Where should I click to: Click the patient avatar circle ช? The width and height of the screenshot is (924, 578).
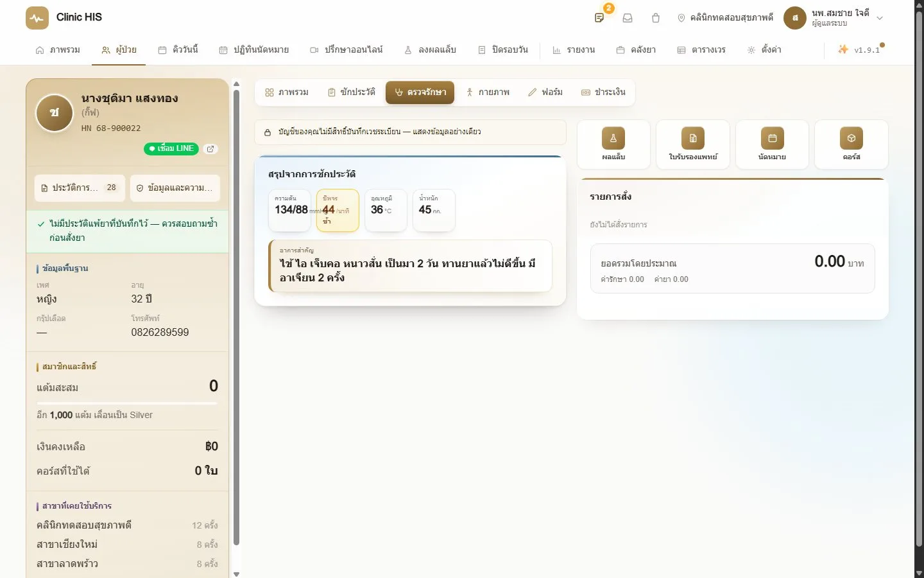click(x=55, y=113)
